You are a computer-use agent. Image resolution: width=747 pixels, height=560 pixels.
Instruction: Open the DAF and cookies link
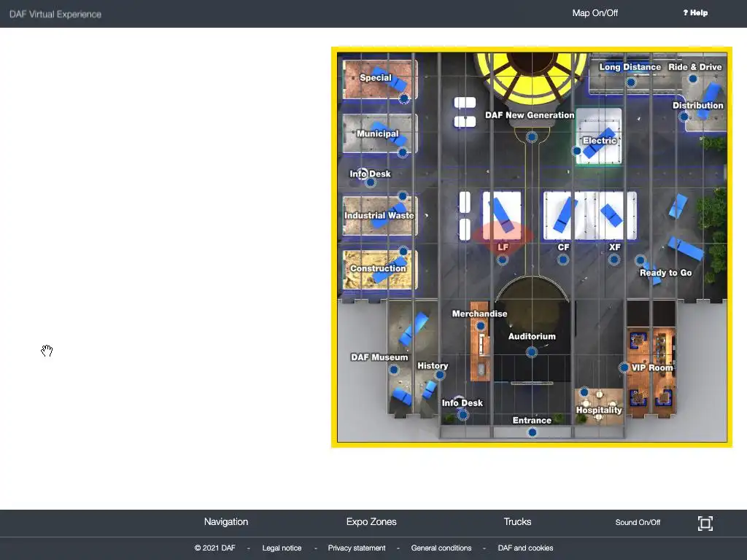click(x=525, y=548)
